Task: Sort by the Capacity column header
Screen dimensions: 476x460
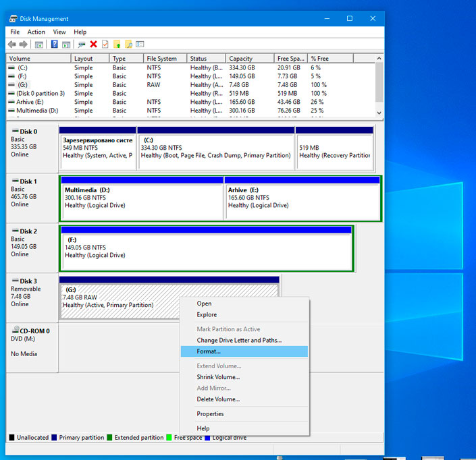Action: click(x=250, y=59)
